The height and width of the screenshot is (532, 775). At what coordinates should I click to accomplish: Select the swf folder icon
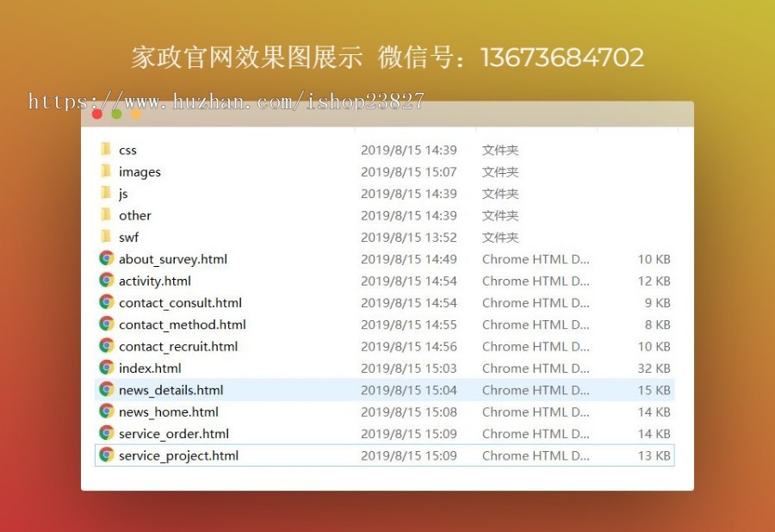click(106, 237)
